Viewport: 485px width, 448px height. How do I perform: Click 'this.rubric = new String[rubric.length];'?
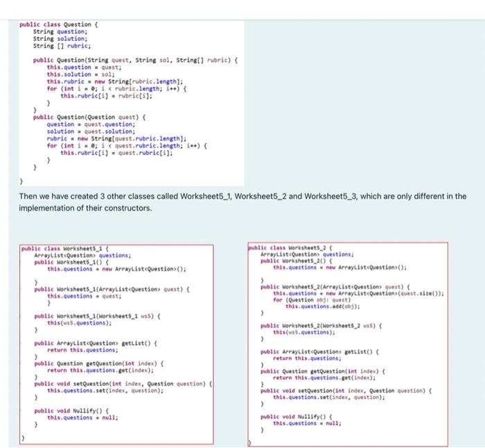coord(115,81)
